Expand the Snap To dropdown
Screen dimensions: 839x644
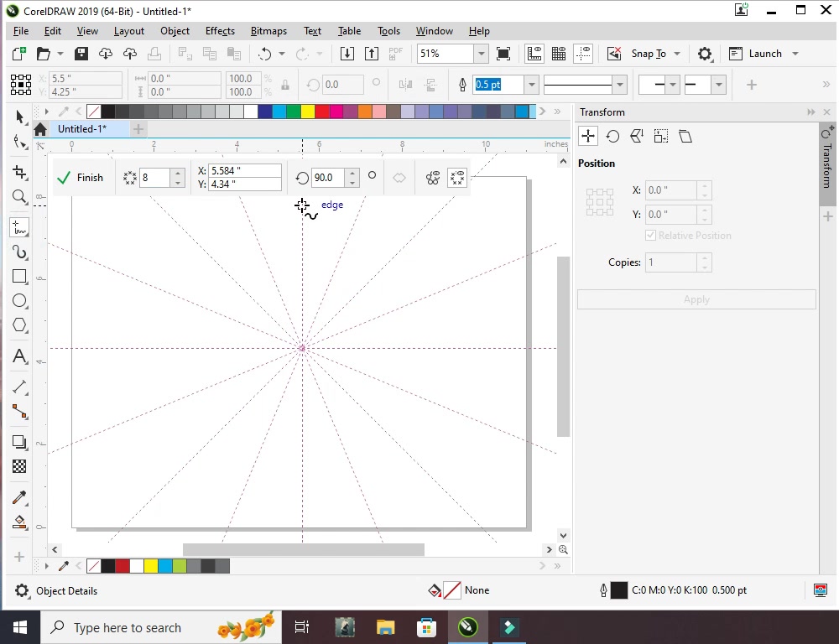[677, 54]
